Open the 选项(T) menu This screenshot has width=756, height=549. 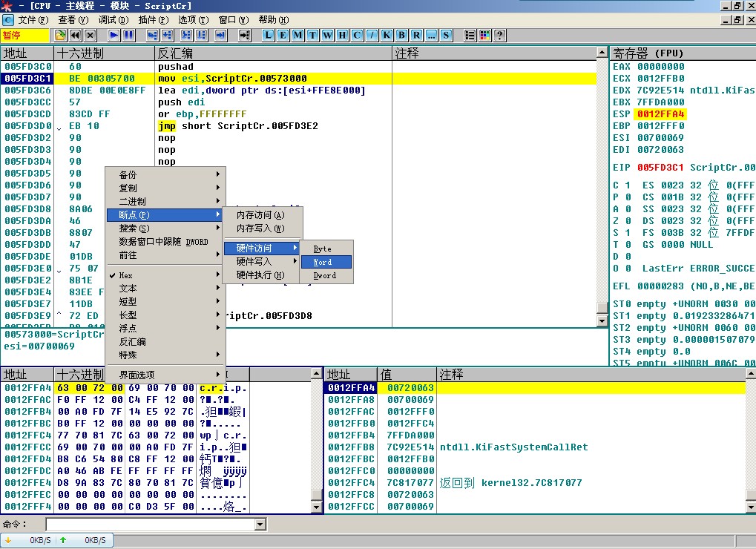194,20
